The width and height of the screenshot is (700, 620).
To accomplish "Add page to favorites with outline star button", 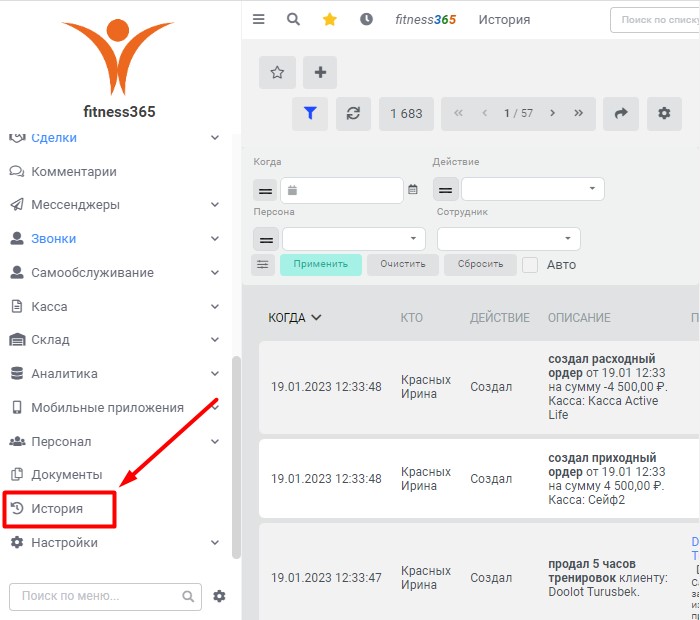I will point(277,72).
